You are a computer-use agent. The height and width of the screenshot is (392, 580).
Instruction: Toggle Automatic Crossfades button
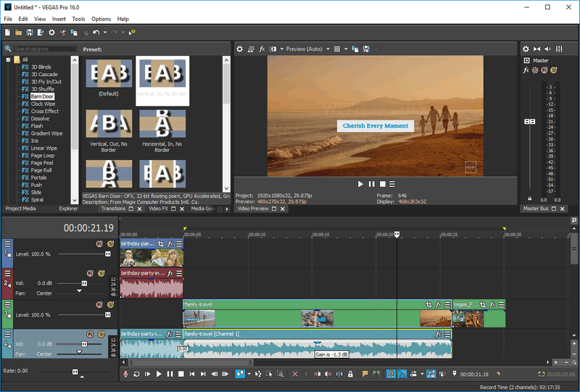(402, 374)
